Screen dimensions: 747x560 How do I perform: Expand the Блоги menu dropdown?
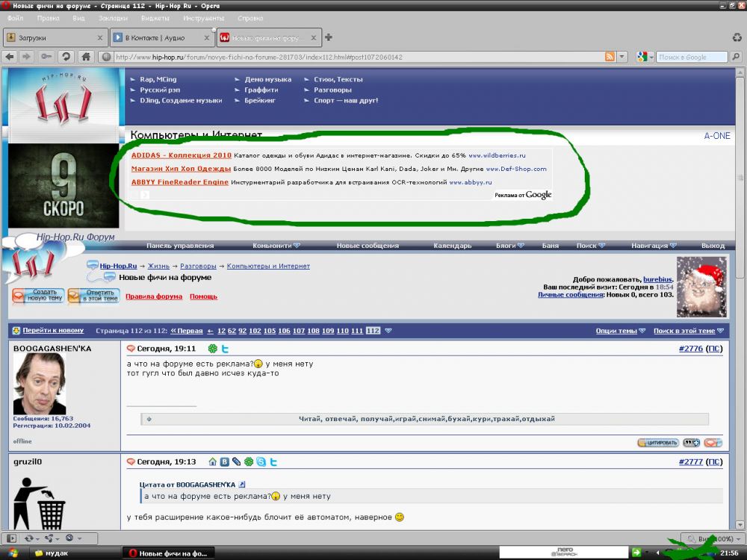pyautogui.click(x=521, y=245)
